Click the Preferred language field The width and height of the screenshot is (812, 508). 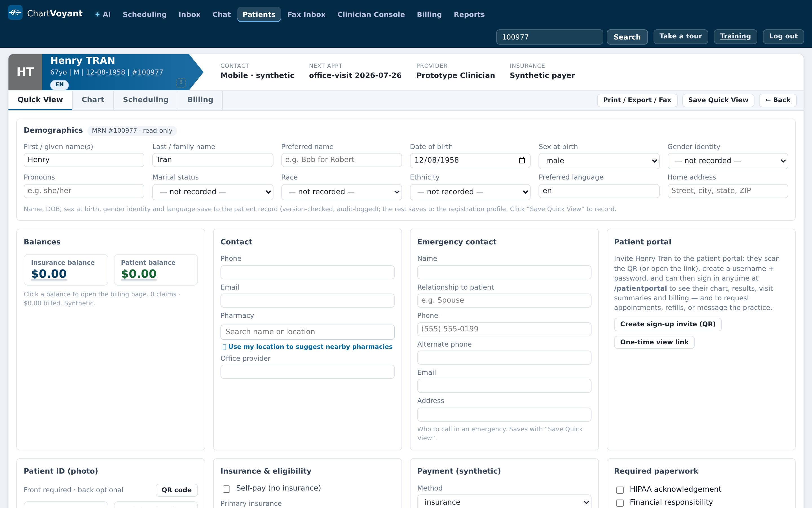pyautogui.click(x=599, y=191)
